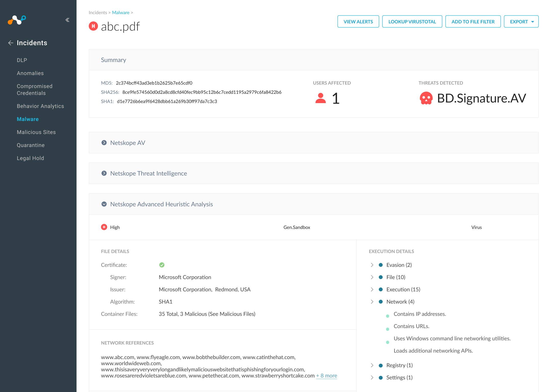
Task: Click the '+ 8 more' network references link
Action: 327,376
